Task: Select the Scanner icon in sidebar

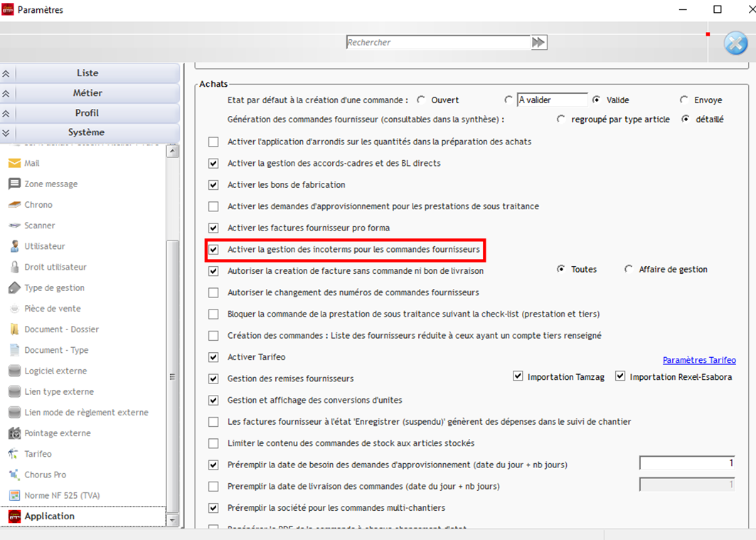Action: pyautogui.click(x=14, y=226)
